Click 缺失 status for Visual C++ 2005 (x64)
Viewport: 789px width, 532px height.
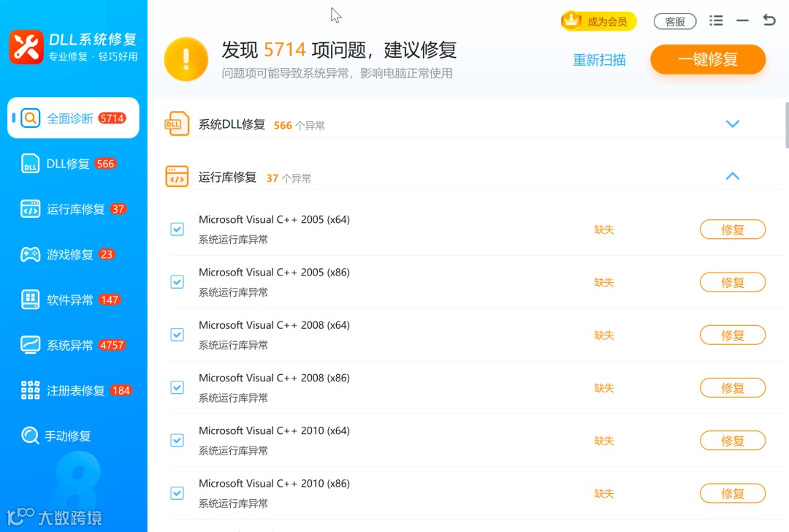[x=604, y=229]
